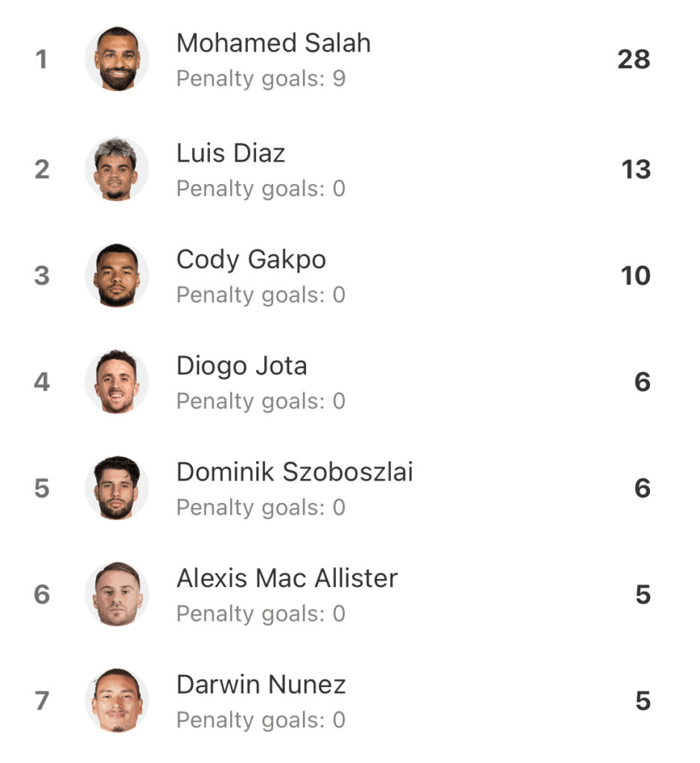Select the Cody Gakpo name link

tap(251, 260)
